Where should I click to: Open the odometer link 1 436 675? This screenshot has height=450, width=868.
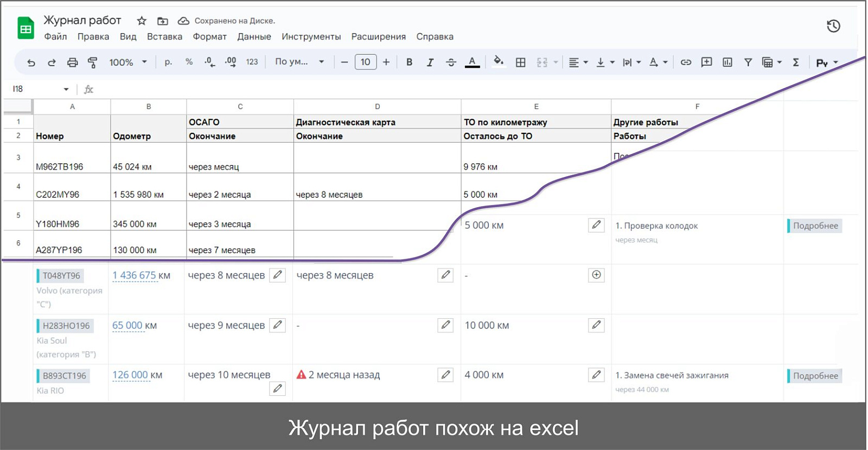(x=134, y=275)
